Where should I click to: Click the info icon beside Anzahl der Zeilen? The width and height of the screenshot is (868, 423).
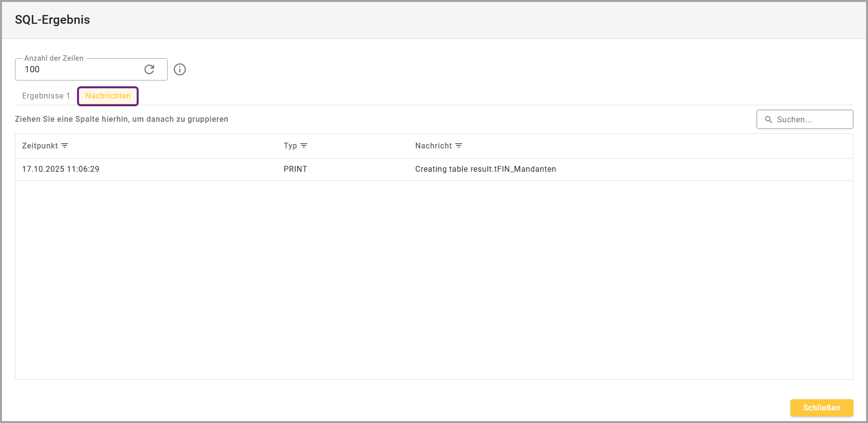coord(180,69)
